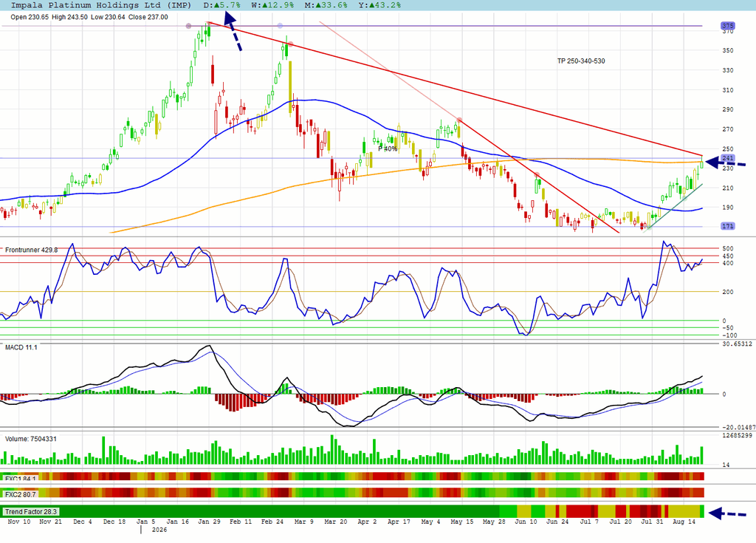The image size is (756, 543).
Task: Click the Open 230.65 reading
Action: tap(30, 17)
